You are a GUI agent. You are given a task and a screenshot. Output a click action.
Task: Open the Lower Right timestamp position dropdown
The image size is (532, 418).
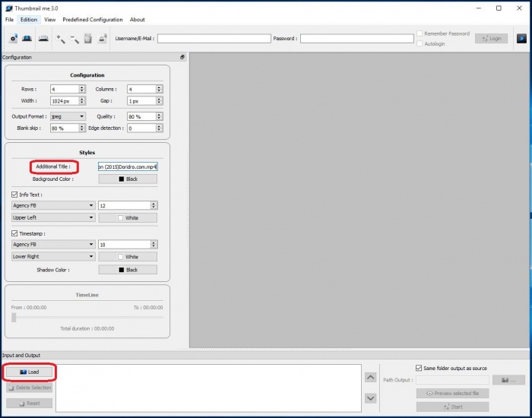[53, 257]
